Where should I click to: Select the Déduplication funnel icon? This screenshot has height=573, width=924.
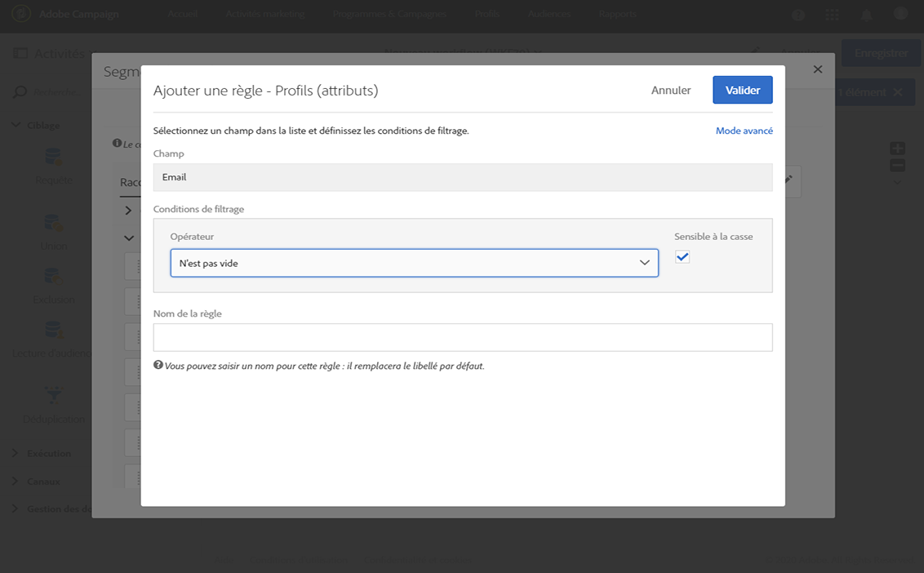point(54,396)
